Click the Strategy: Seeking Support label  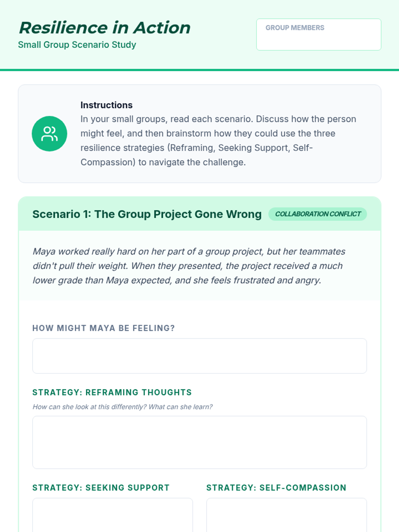[x=101, y=488]
